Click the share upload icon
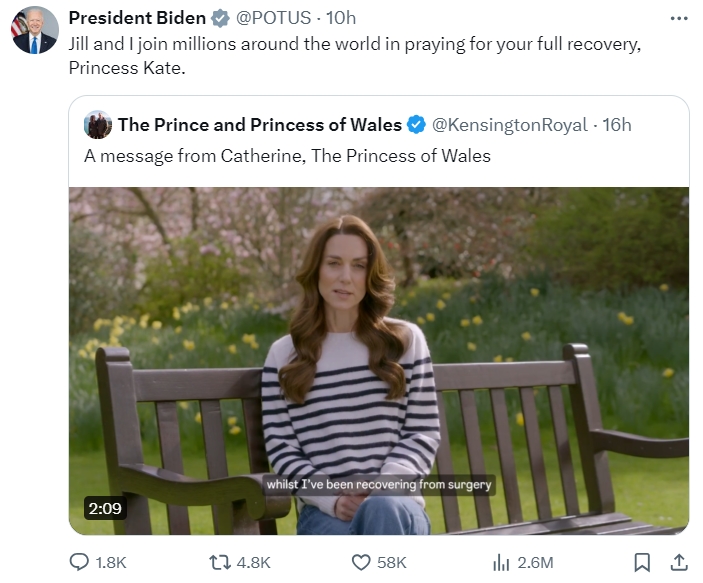This screenshot has width=703, height=583. tap(678, 563)
